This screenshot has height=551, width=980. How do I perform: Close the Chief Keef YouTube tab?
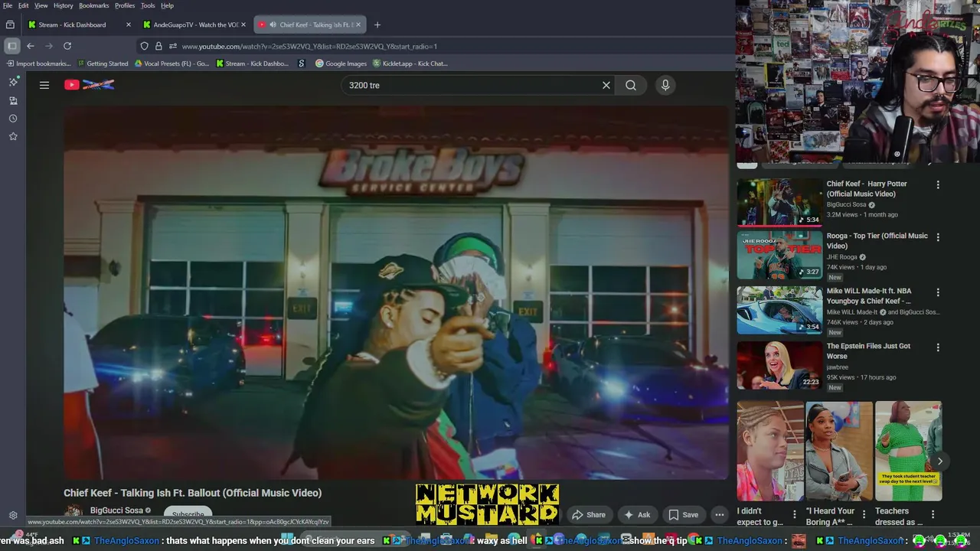tap(358, 24)
